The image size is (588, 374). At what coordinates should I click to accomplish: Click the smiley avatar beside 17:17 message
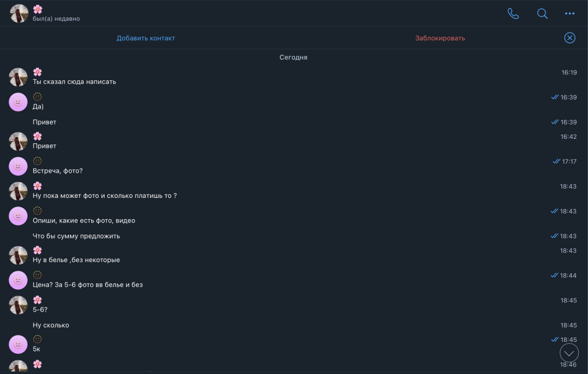point(18,166)
